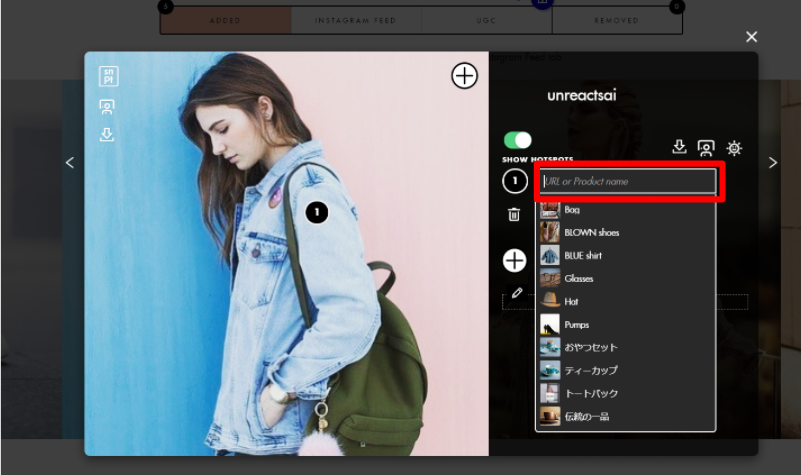Select おやつセット from the product list
This screenshot has height=475, width=801.
[625, 347]
